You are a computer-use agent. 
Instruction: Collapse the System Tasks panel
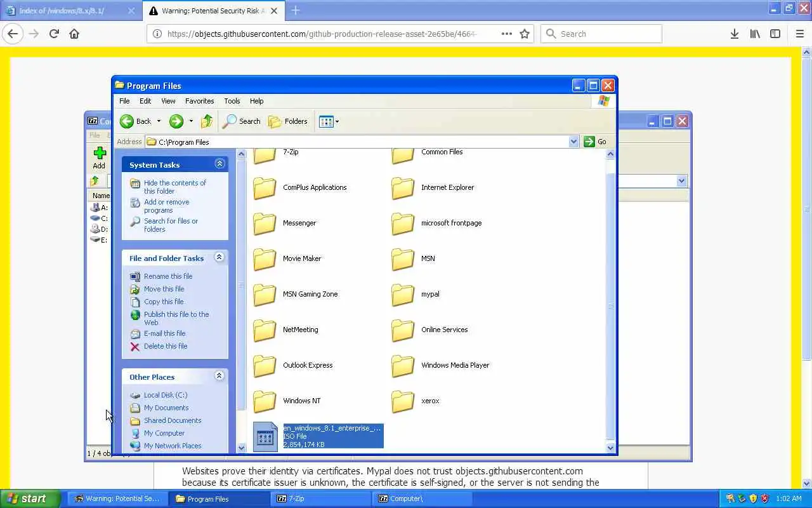point(219,164)
